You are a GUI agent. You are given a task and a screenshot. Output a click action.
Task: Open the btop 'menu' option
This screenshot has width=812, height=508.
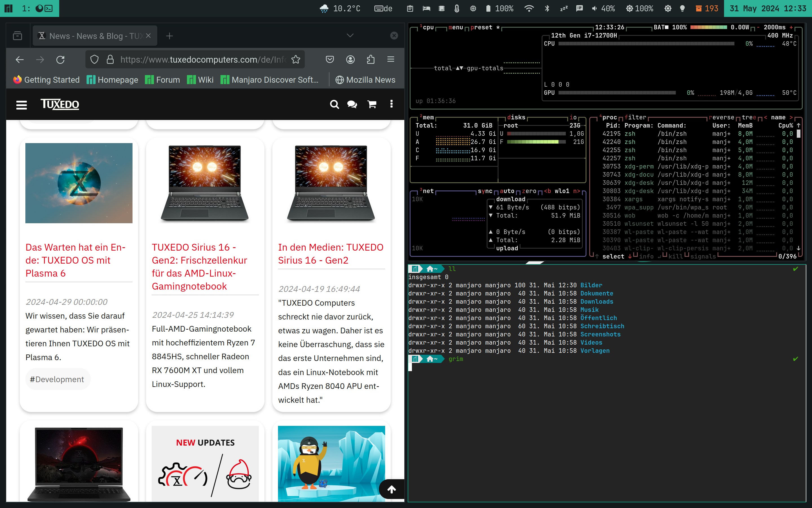[x=455, y=27]
